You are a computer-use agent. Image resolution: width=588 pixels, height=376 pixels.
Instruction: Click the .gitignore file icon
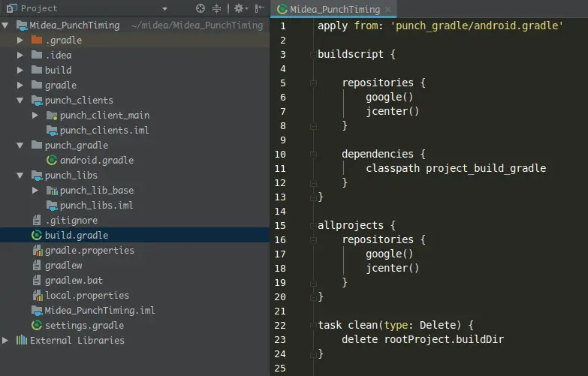pyautogui.click(x=37, y=220)
